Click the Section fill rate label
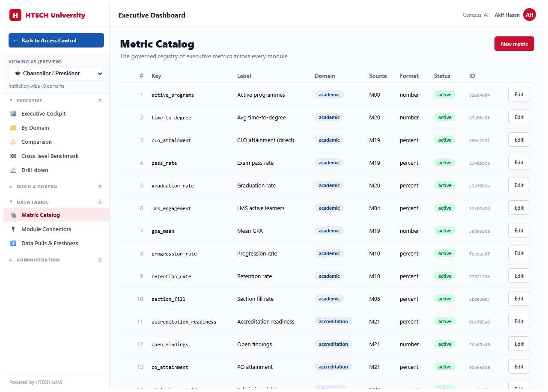 tap(255, 299)
